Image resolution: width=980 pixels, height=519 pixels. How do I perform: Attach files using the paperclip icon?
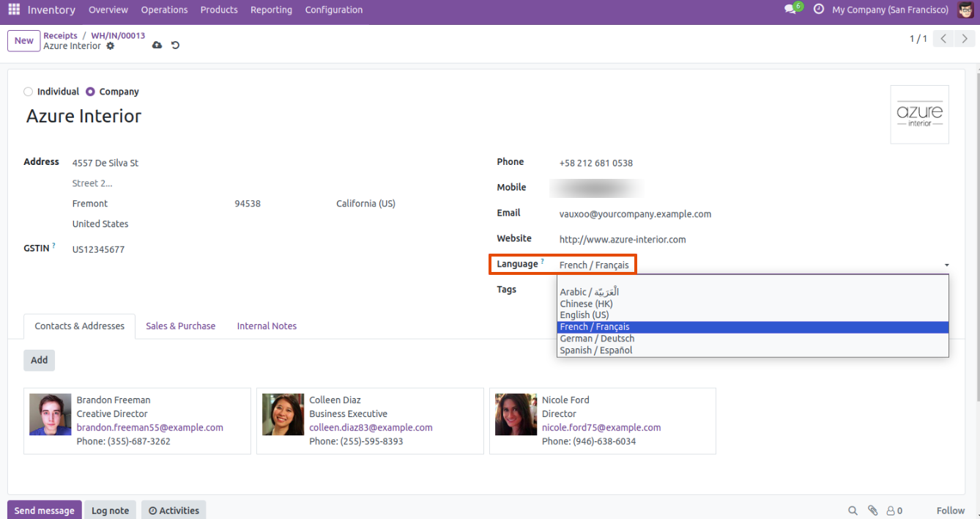873,511
